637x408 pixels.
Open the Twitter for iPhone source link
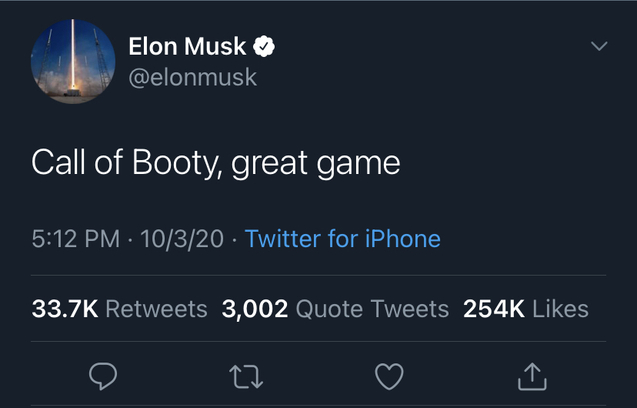click(x=342, y=239)
